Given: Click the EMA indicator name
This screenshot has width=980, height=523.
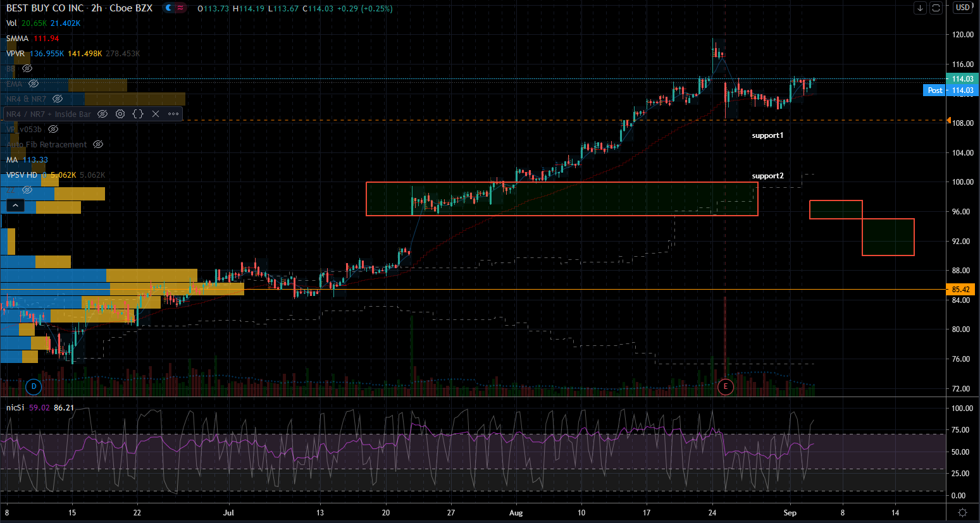Looking at the screenshot, I should 14,83.
